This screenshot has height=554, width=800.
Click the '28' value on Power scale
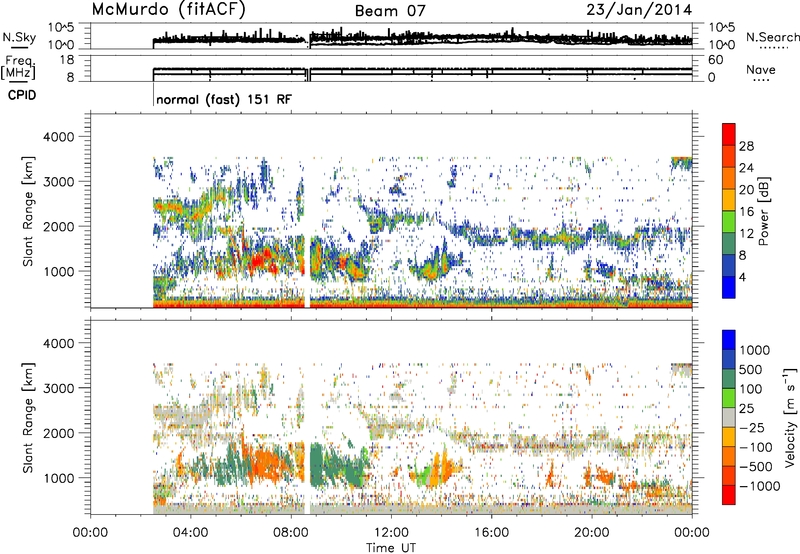(746, 146)
